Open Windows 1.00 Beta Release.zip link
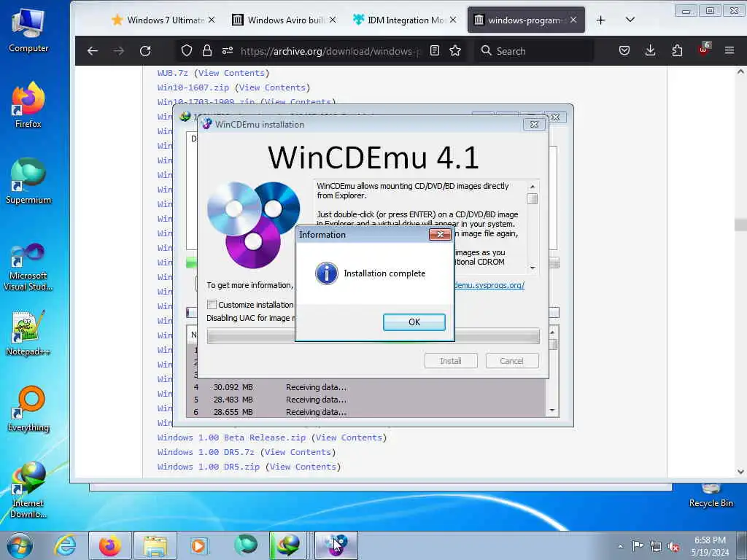747x560 pixels. (231, 437)
